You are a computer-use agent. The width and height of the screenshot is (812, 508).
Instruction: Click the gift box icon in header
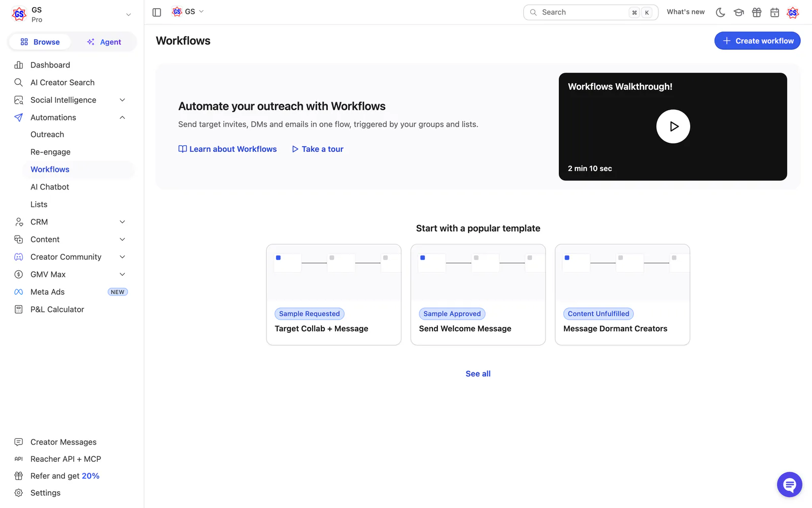coord(757,12)
